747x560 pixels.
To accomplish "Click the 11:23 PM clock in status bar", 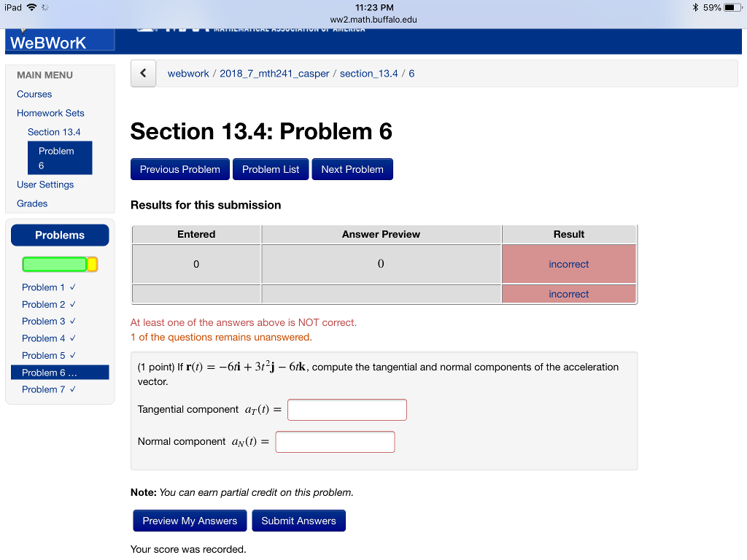I will coord(374,7).
